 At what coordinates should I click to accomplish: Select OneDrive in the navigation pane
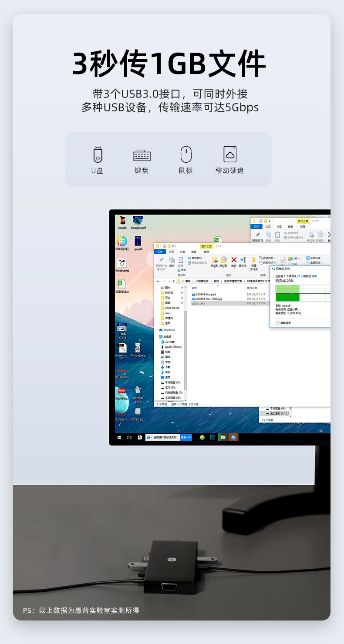click(167, 330)
